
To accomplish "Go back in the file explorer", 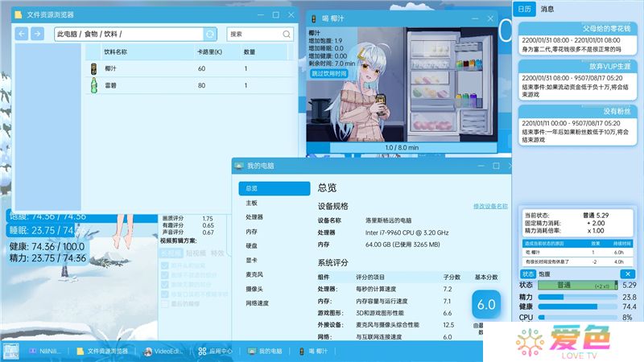I will 22,34.
